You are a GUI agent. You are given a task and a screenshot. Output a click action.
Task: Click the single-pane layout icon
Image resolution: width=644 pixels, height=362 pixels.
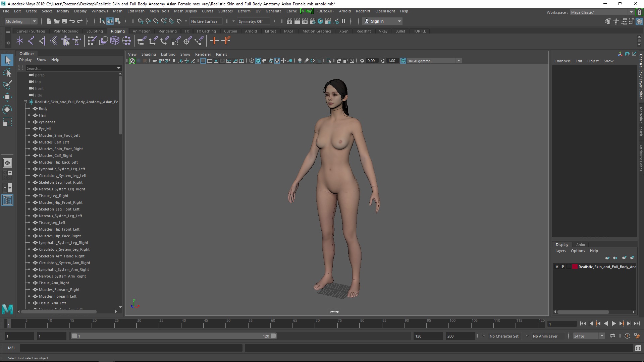click(7, 163)
